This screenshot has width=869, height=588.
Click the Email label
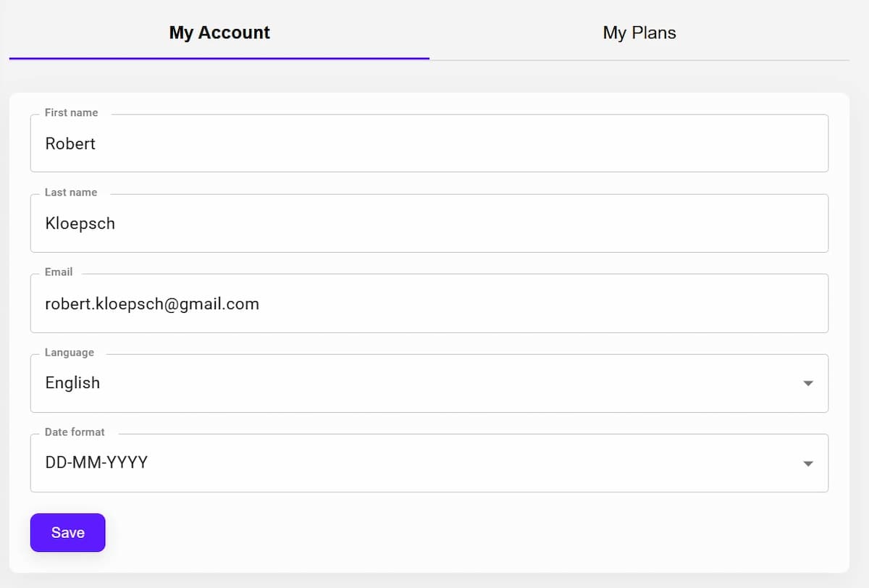[59, 272]
